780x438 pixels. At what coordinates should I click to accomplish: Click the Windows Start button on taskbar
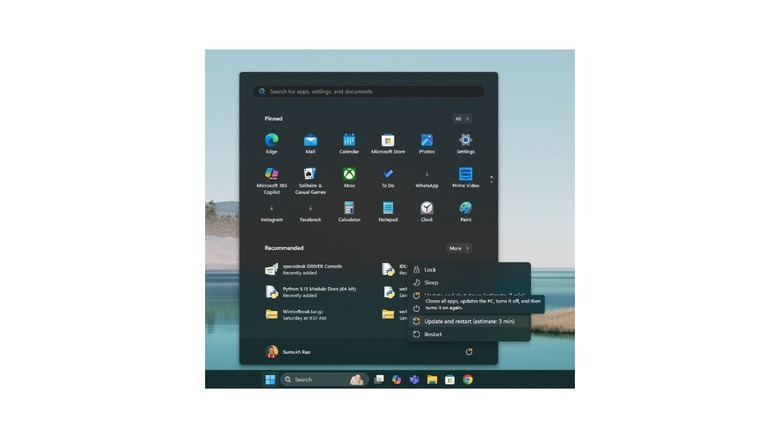(270, 380)
